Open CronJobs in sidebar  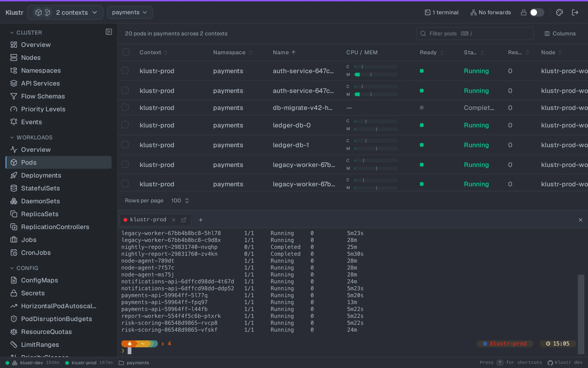pyautogui.click(x=59, y=253)
